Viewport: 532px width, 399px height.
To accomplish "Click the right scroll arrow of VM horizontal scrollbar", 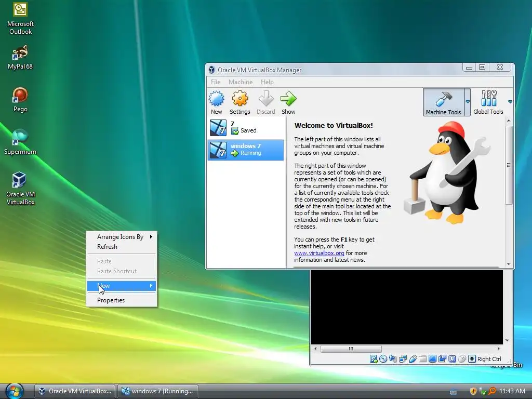I will [498, 349].
